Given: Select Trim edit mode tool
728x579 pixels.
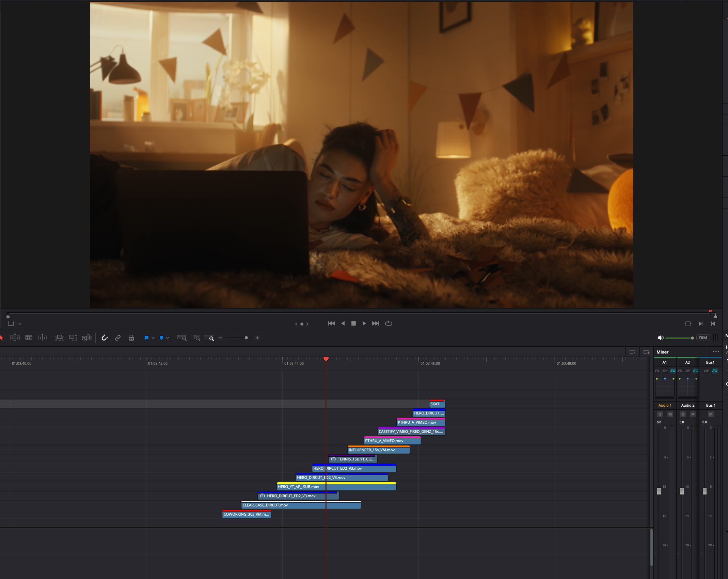Looking at the screenshot, I should click(x=15, y=338).
